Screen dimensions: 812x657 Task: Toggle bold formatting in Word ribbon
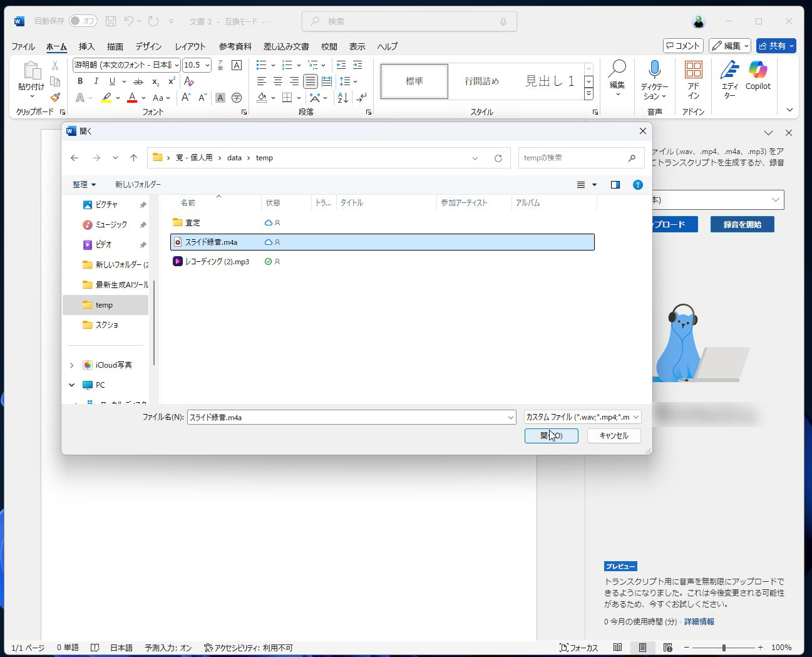(x=80, y=81)
